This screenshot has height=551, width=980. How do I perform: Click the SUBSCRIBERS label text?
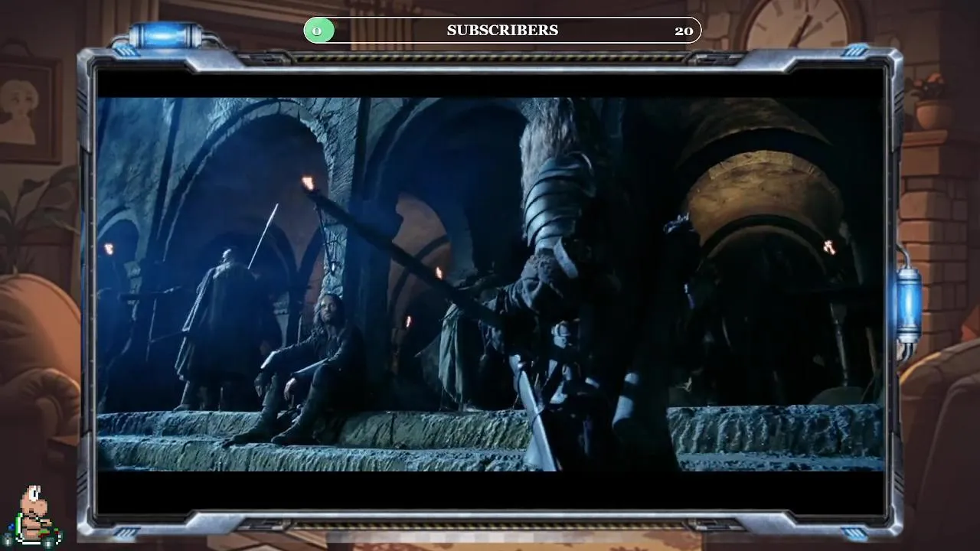coord(502,31)
